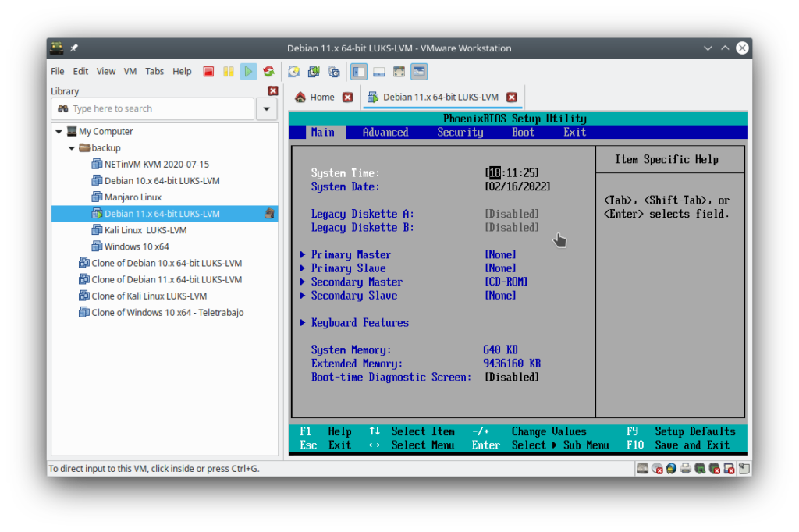
Task: Reset the virtual machine
Action: tap(268, 71)
